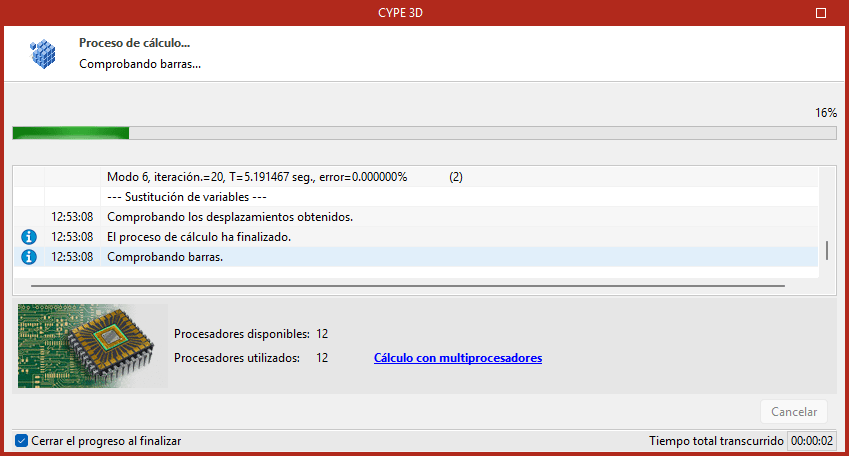Click 'Procesadores utilizados:' label
This screenshot has width=849, height=456.
coord(237,358)
